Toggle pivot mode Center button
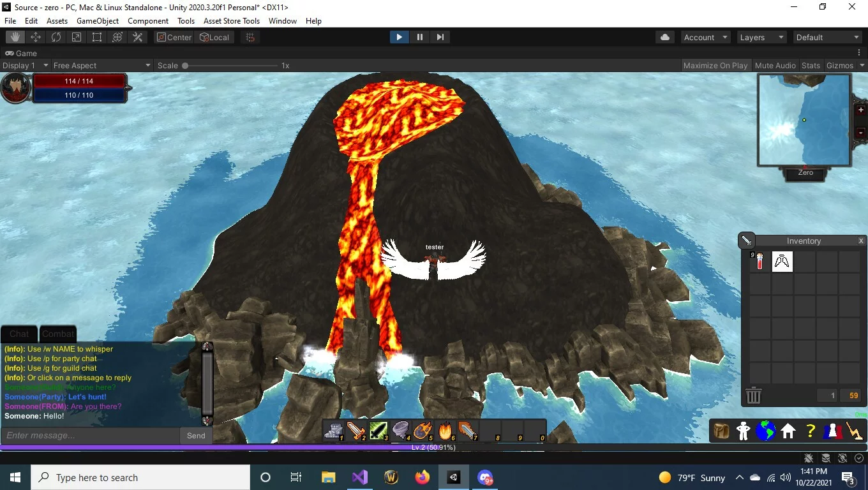This screenshot has width=868, height=490. point(174,37)
